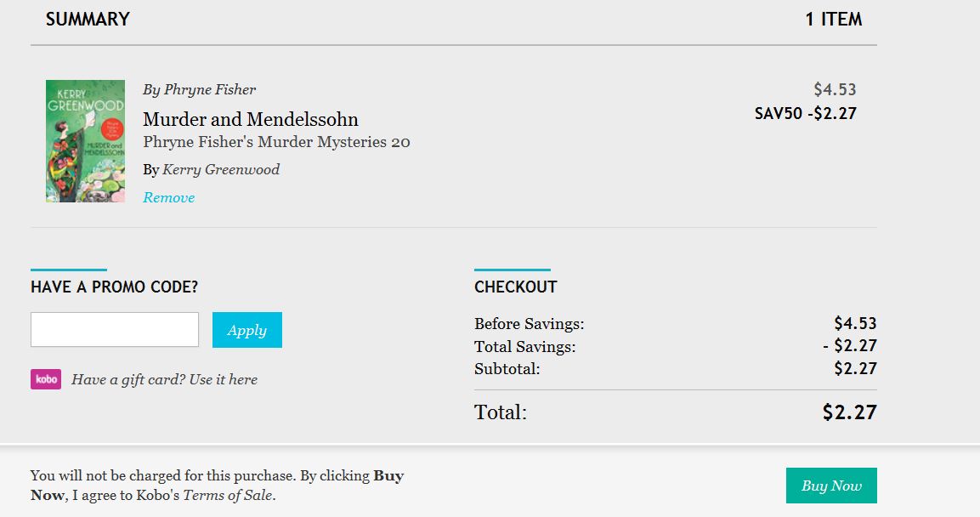Remove the book from the order
The width and height of the screenshot is (980, 517).
(168, 197)
